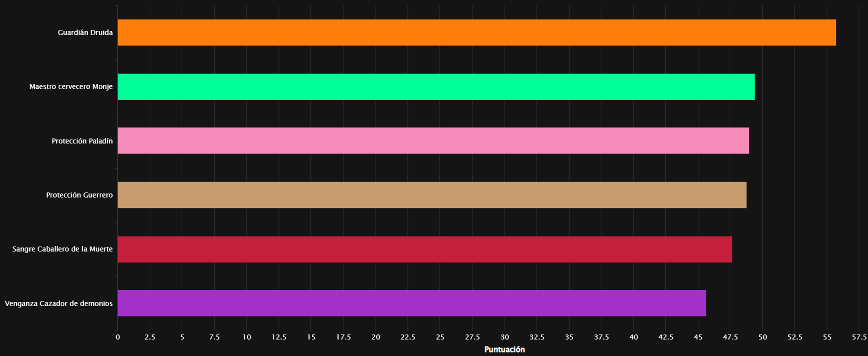Click the Protección Guerrero label text
This screenshot has width=868, height=356.
tap(79, 195)
